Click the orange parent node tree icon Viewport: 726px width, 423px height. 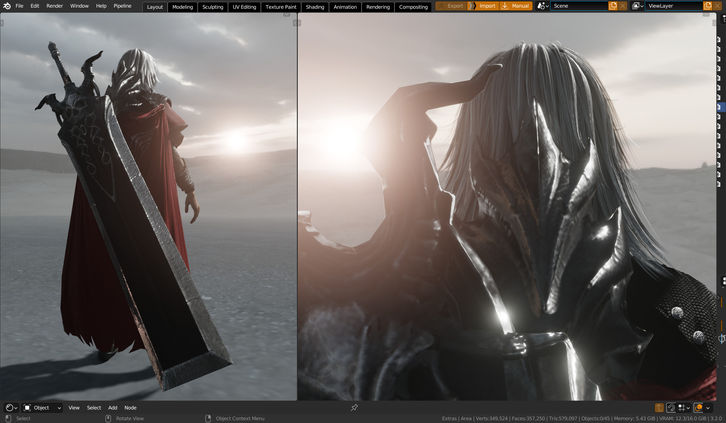[x=659, y=408]
